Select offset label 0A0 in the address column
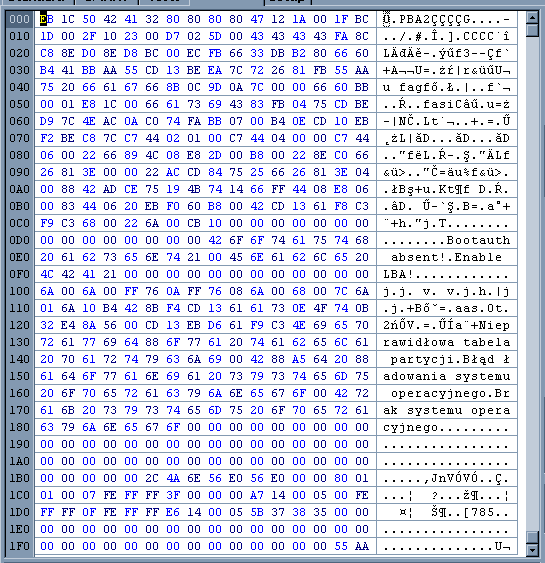 19,189
